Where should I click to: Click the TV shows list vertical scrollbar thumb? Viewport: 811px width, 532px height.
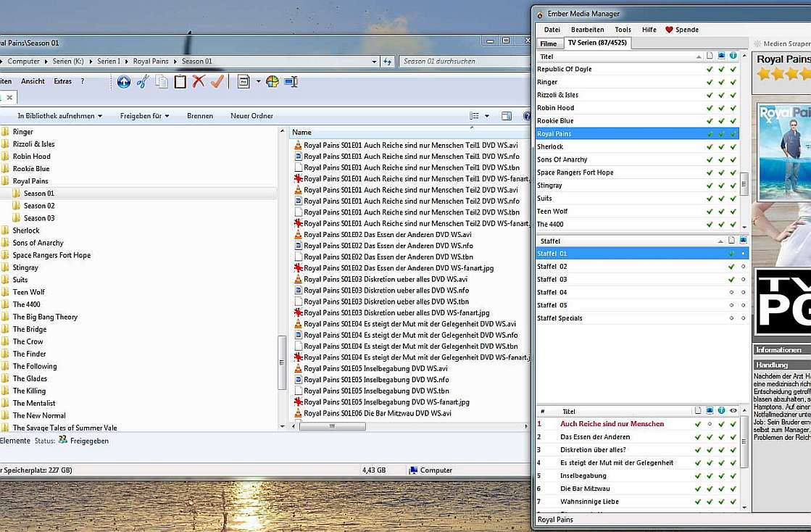[744, 183]
